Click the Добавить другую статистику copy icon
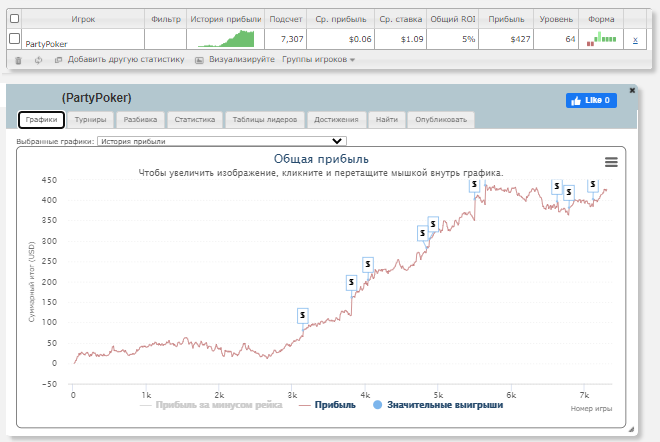This screenshot has height=442, width=660. [x=59, y=60]
